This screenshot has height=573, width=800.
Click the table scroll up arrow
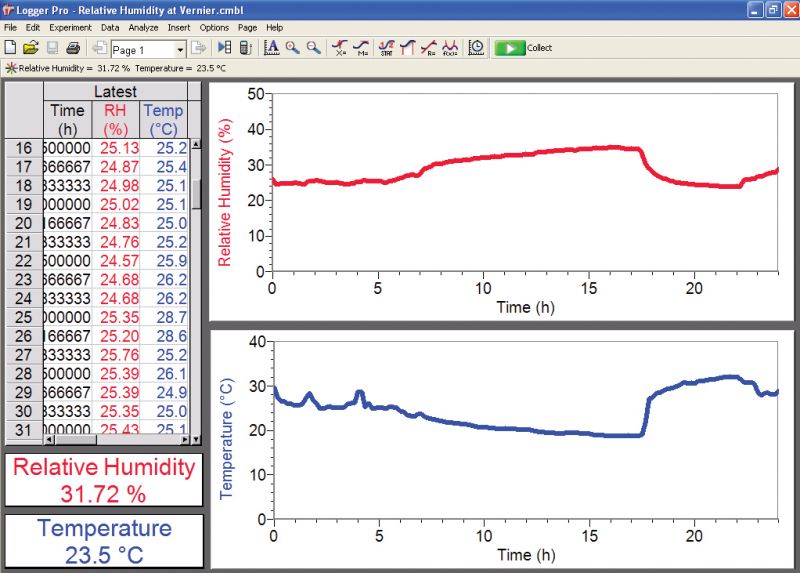(x=196, y=144)
